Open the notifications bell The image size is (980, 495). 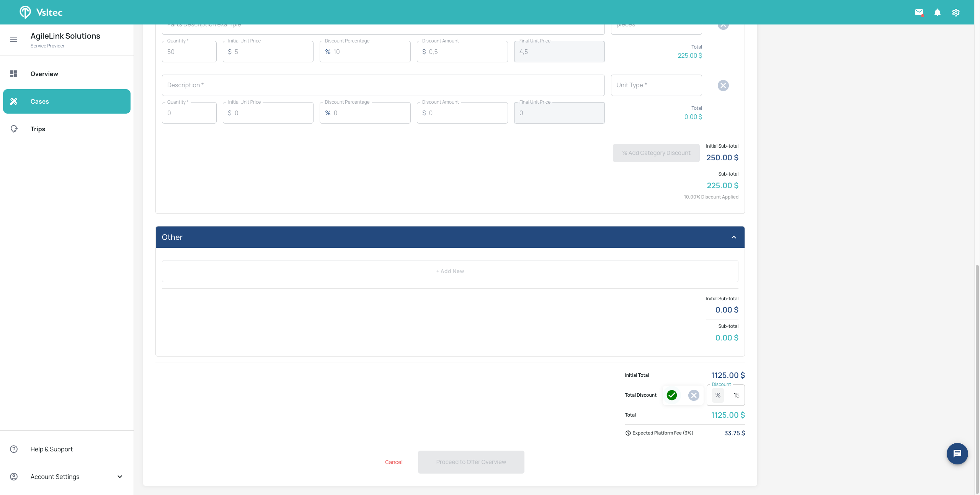(937, 12)
